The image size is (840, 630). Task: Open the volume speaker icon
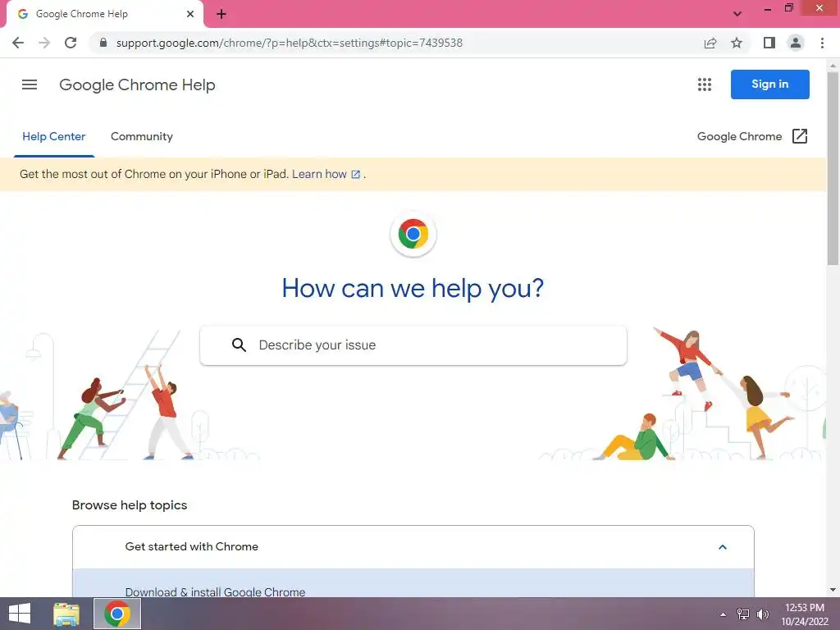[763, 614]
